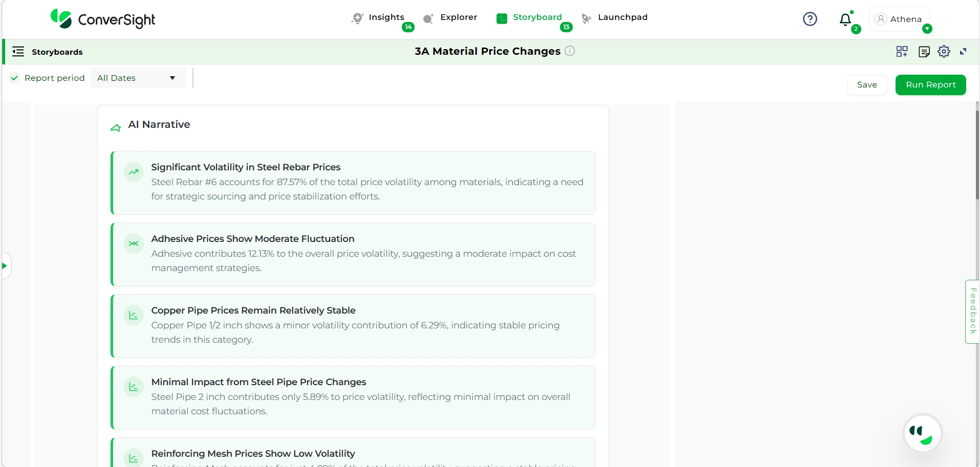This screenshot has height=467, width=980.
Task: Click the collapse fullscreen arrows icon
Action: click(x=963, y=52)
